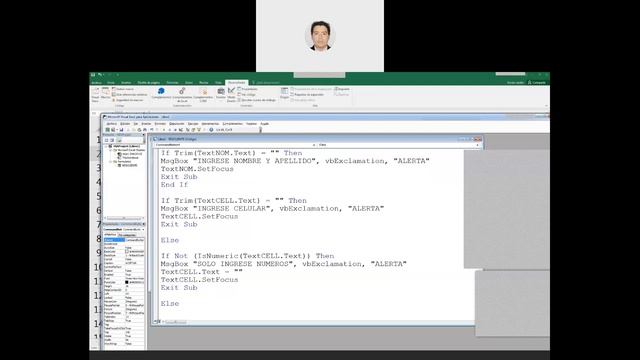Viewport: 640px width, 360px height.
Task: Collapse Microsoft Excel Objetos folder node
Action: point(110,150)
